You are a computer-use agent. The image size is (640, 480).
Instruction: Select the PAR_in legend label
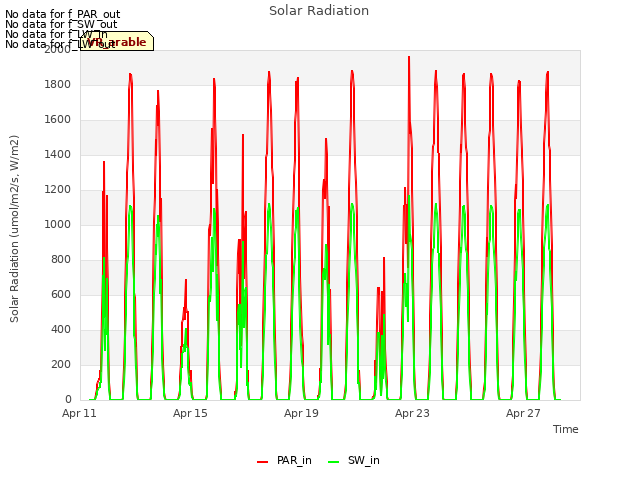(x=294, y=460)
